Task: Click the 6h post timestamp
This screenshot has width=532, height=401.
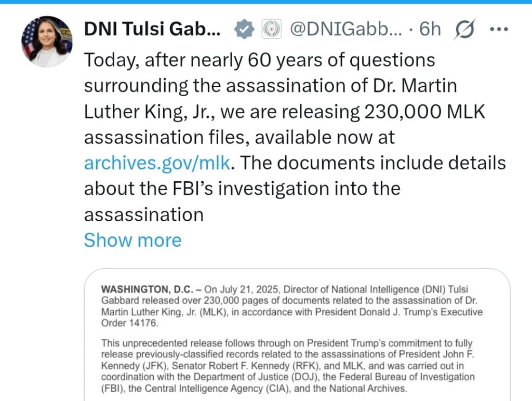Action: 430,29
